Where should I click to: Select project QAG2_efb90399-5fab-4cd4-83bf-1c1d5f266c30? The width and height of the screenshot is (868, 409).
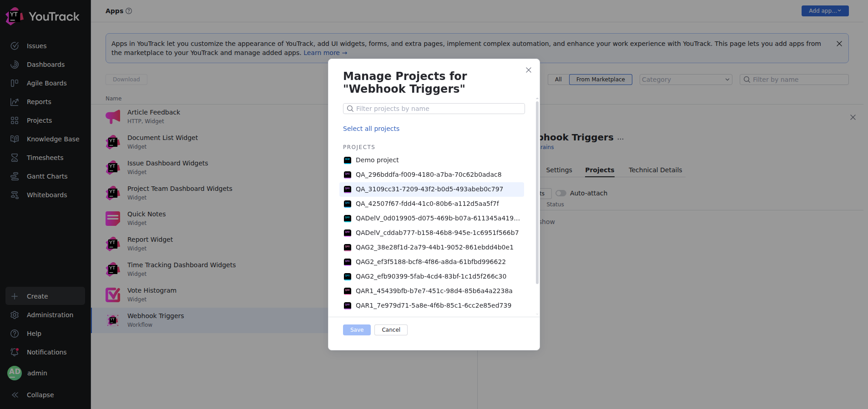coord(432,276)
